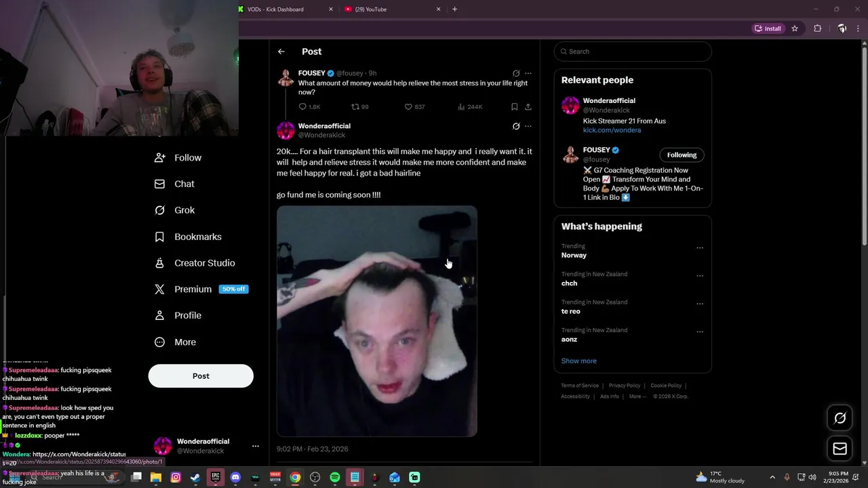The width and height of the screenshot is (868, 488).
Task: Open Discord from the taskbar
Action: 235,477
